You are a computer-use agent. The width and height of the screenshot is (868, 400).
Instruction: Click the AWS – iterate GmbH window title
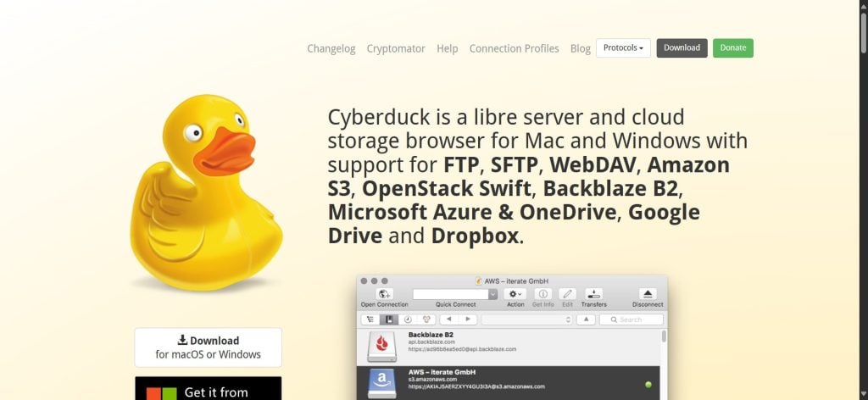[516, 281]
